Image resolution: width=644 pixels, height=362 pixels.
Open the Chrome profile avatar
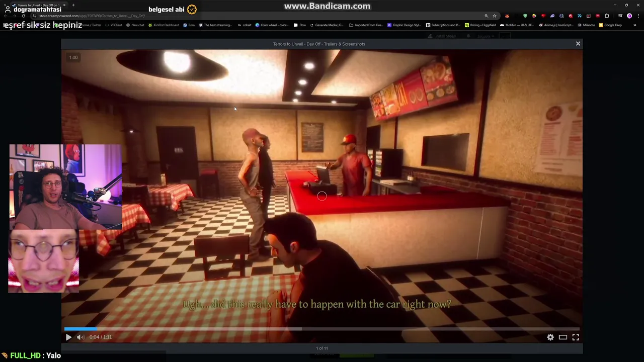pyautogui.click(x=629, y=16)
